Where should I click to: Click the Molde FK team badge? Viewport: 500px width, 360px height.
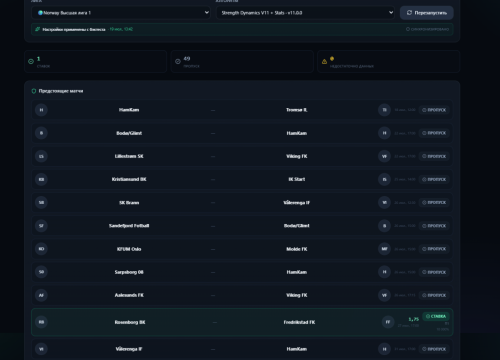coord(384,249)
